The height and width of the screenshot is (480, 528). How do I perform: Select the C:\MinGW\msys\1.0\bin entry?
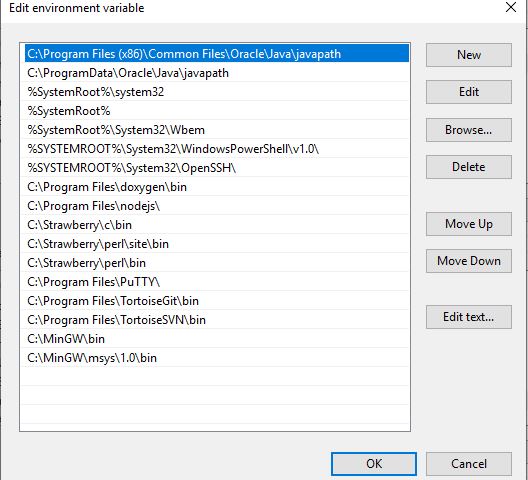click(x=217, y=358)
